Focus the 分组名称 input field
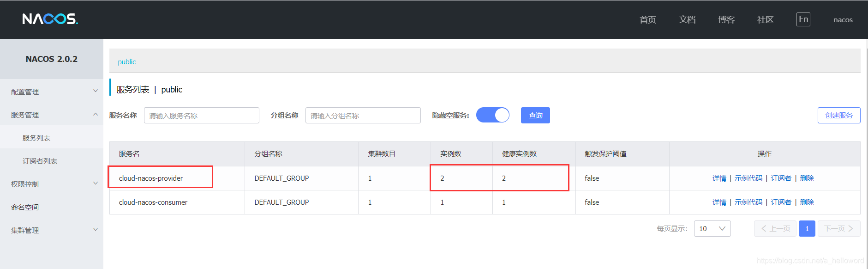This screenshot has height=269, width=868. coord(363,116)
